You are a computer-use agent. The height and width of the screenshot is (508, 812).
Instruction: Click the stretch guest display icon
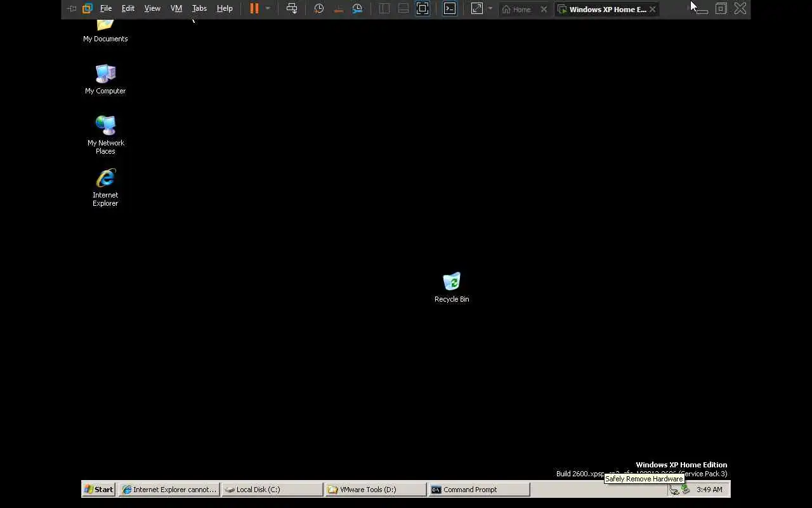(x=477, y=9)
